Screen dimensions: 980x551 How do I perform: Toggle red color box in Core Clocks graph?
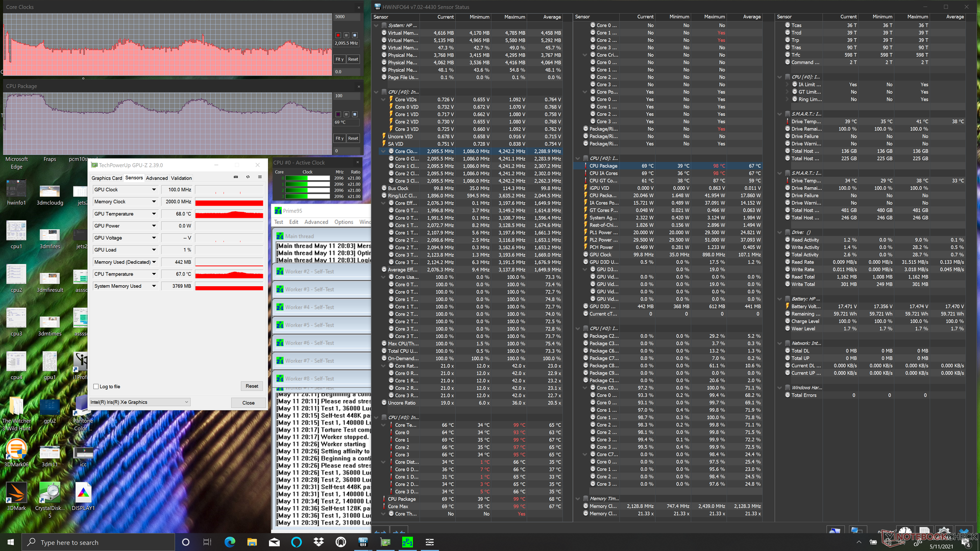tap(338, 35)
